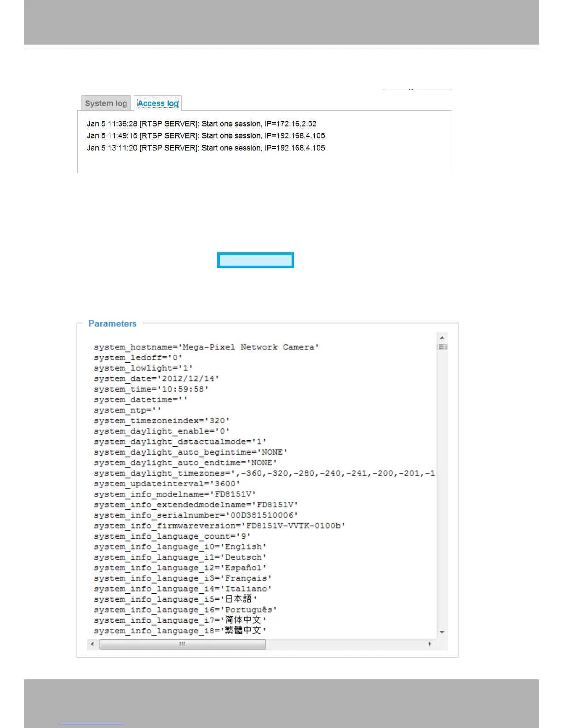Click the language_i8='繁體中文' line
This screenshot has height=728, width=563.
(180, 631)
